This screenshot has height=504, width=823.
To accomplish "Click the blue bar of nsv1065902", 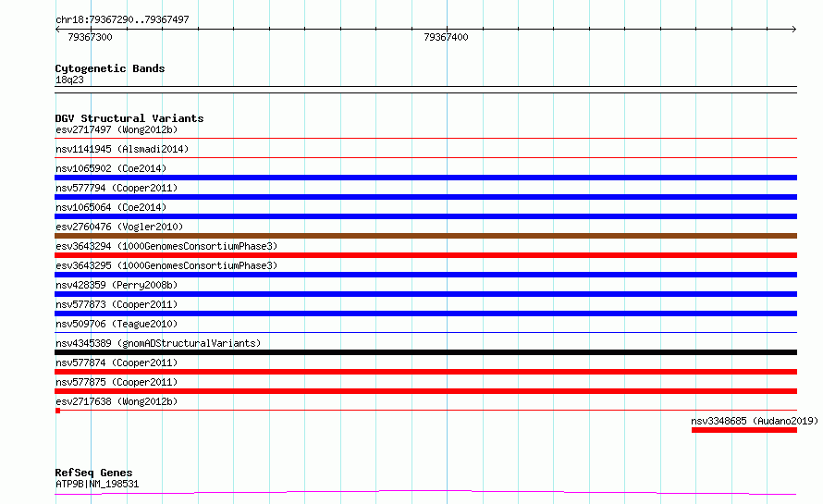I will [425, 178].
